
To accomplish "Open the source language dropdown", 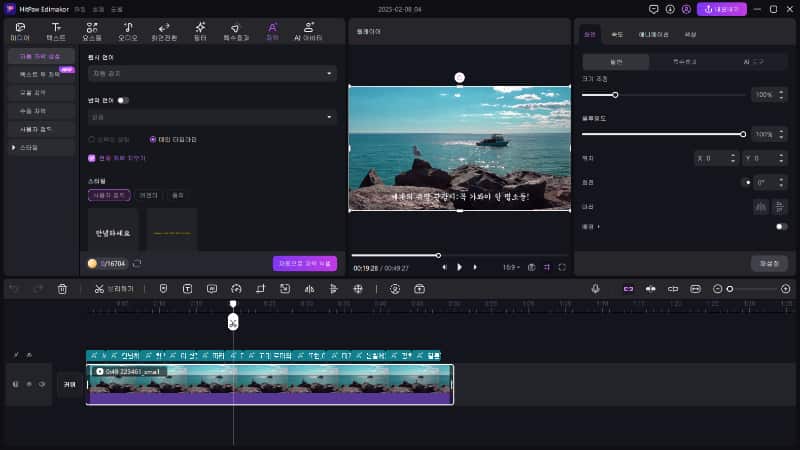I will pos(212,73).
